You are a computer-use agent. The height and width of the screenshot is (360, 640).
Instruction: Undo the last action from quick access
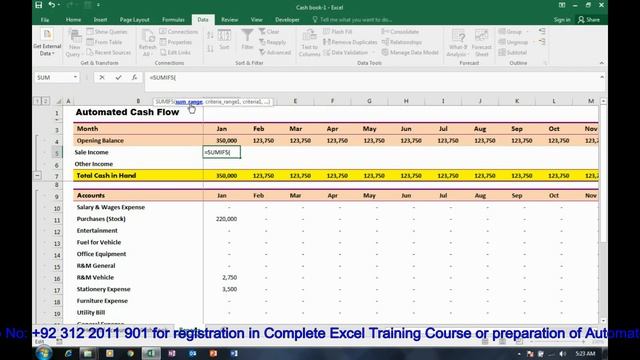coord(51,5)
